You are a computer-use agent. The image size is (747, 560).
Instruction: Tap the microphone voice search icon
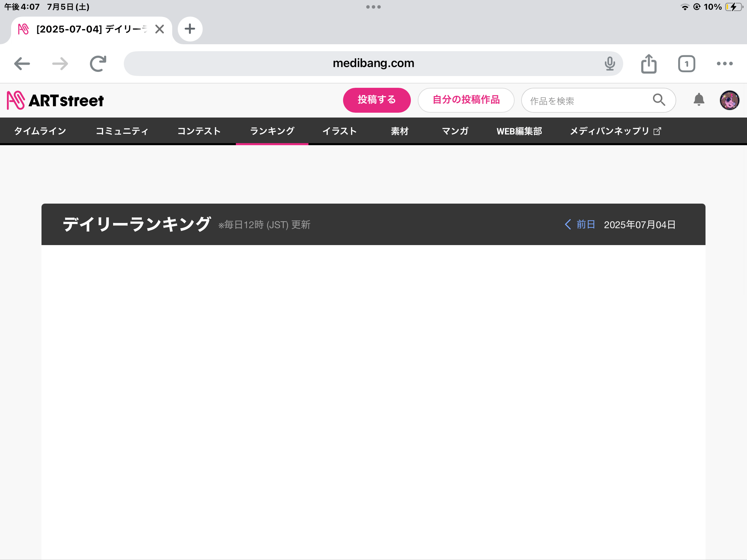(x=610, y=64)
